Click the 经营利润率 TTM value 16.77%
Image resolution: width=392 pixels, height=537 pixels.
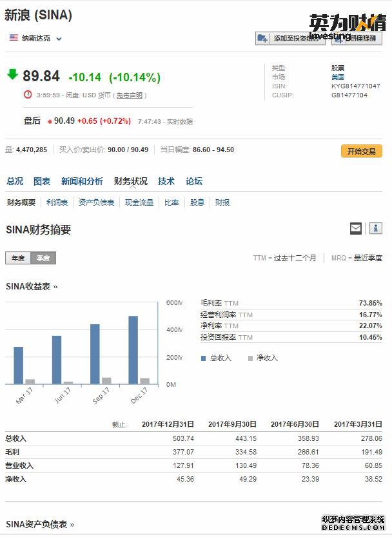[371, 315]
